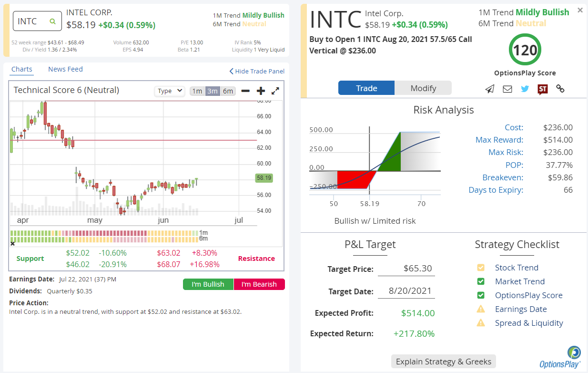
Task: Click resistance level $63.02
Action: click(x=169, y=253)
